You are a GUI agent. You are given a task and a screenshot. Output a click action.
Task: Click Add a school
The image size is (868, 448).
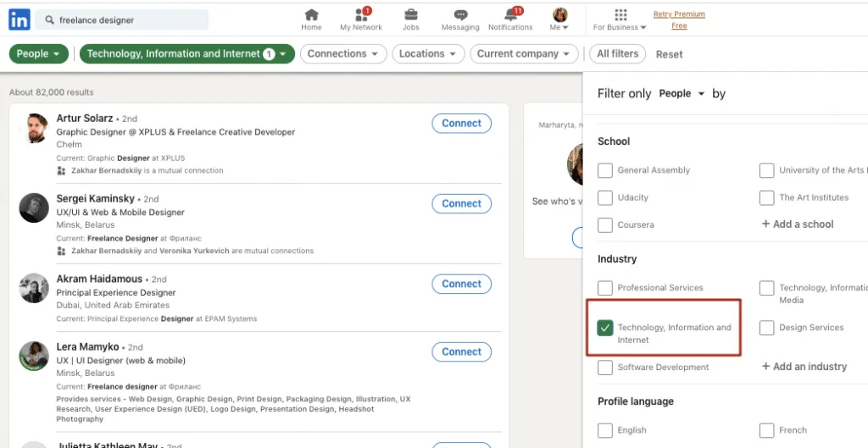(798, 224)
